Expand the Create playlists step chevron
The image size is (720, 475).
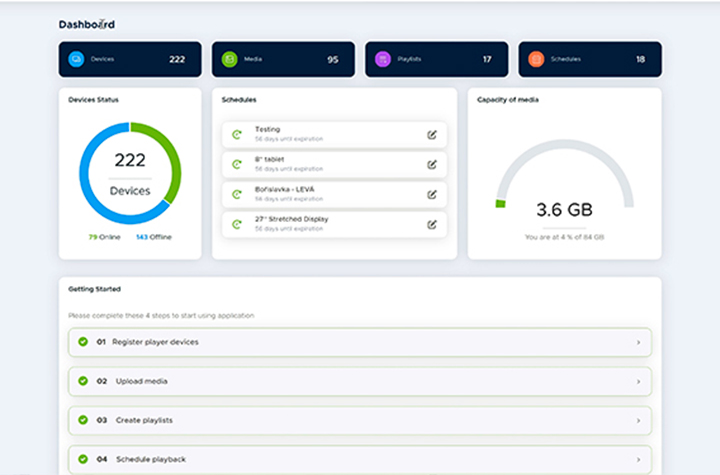[638, 420]
